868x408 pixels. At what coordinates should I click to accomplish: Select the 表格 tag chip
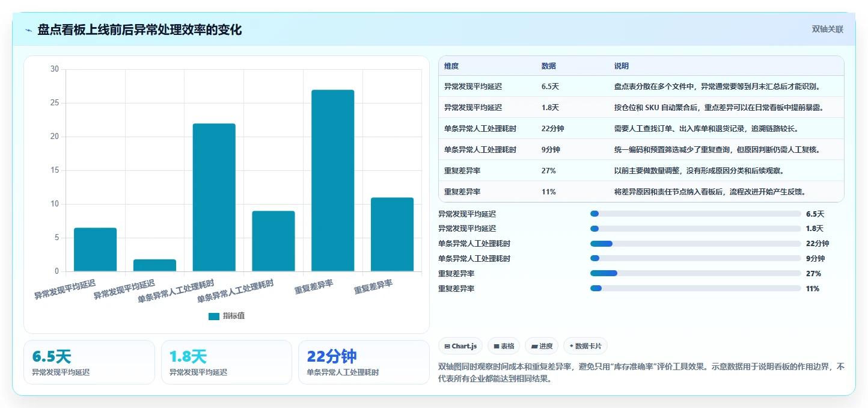click(504, 346)
